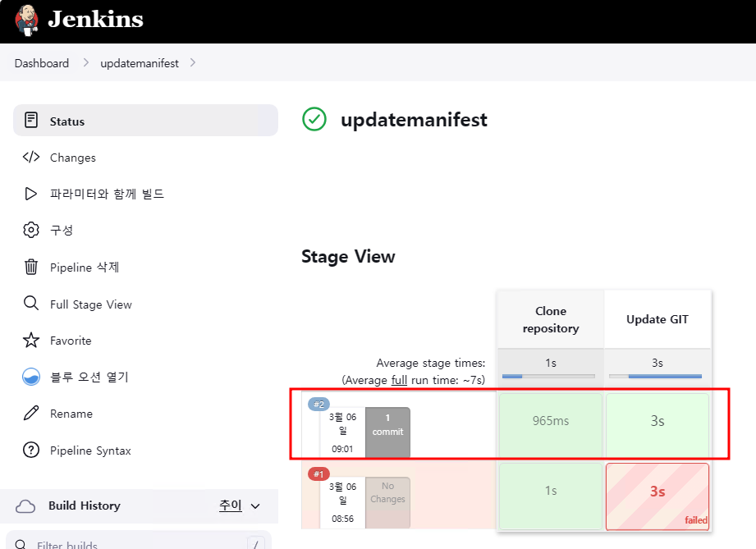756x549 pixels.
Task: Click the Jenkins title text in header
Action: [x=95, y=19]
